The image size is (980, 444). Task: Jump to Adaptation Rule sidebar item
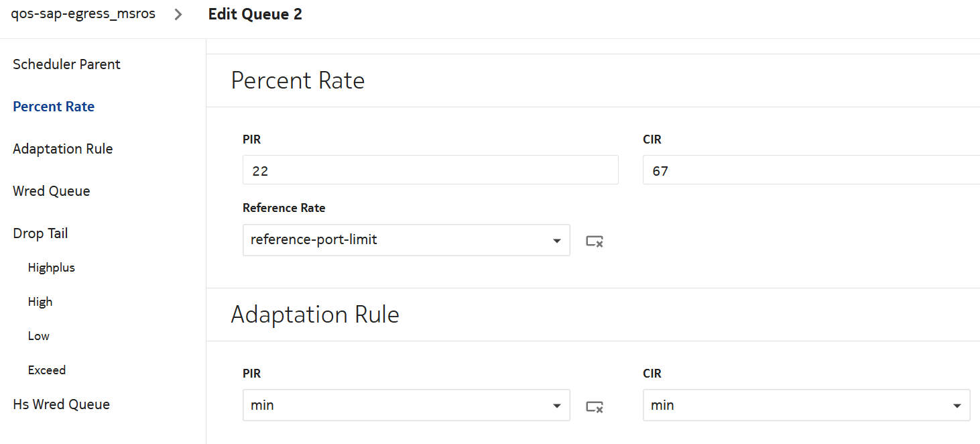click(x=62, y=149)
